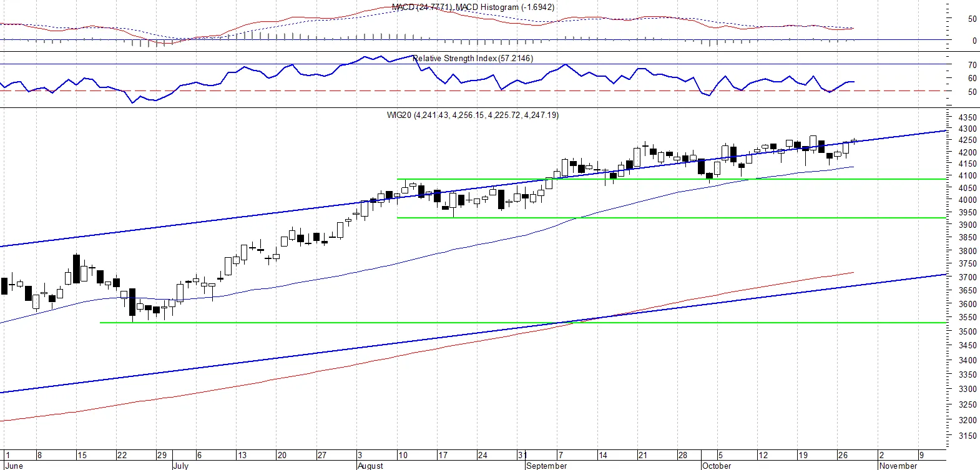Click the Relative Strength Index (57.2146) label
Viewport: 980px width, 470px height.
pyautogui.click(x=473, y=59)
